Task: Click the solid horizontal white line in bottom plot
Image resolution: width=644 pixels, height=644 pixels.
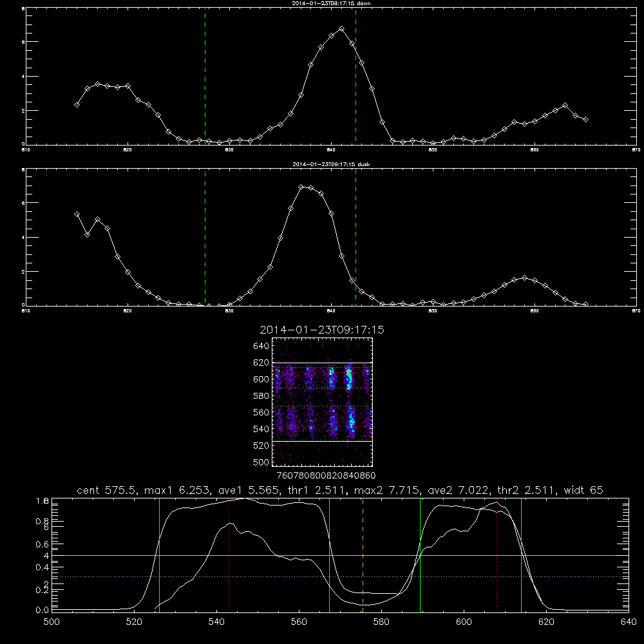Action: click(340, 555)
